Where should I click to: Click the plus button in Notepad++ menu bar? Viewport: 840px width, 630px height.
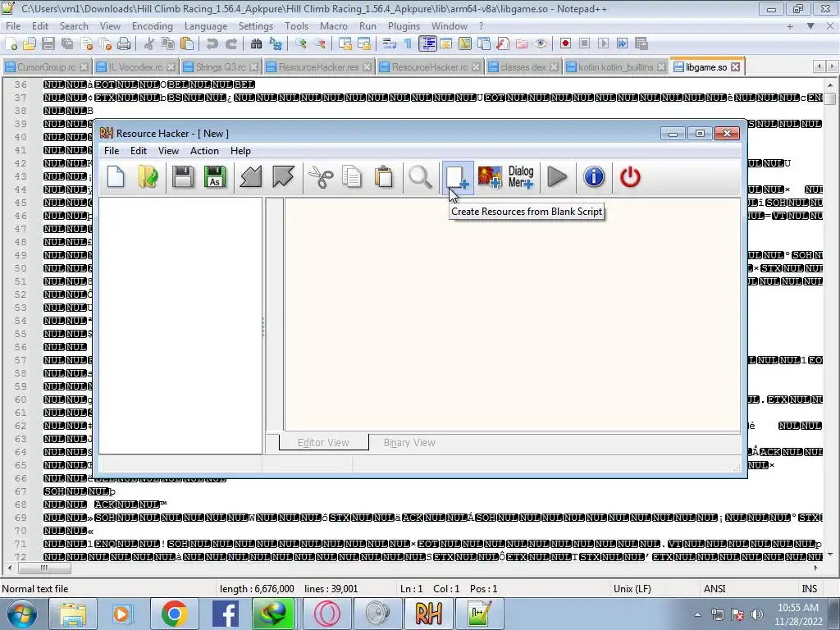[790, 26]
